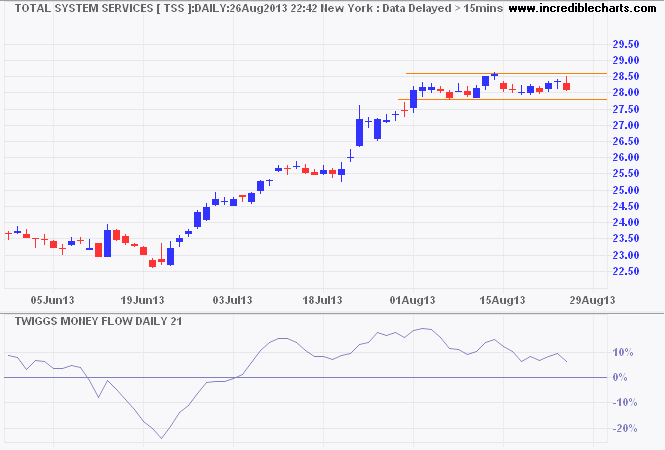Click the upper orange resistance line at 28.50
665x450 pixels.
pyautogui.click(x=506, y=74)
